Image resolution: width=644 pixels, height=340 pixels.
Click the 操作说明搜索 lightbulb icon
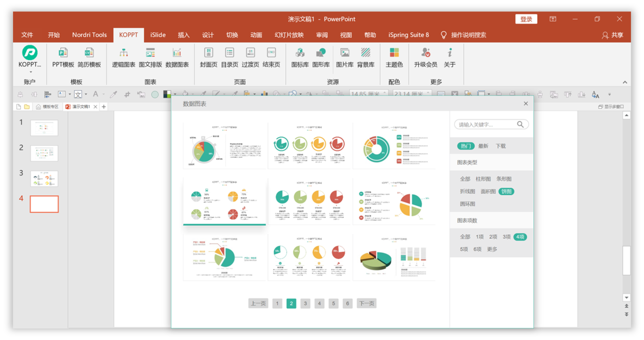444,35
